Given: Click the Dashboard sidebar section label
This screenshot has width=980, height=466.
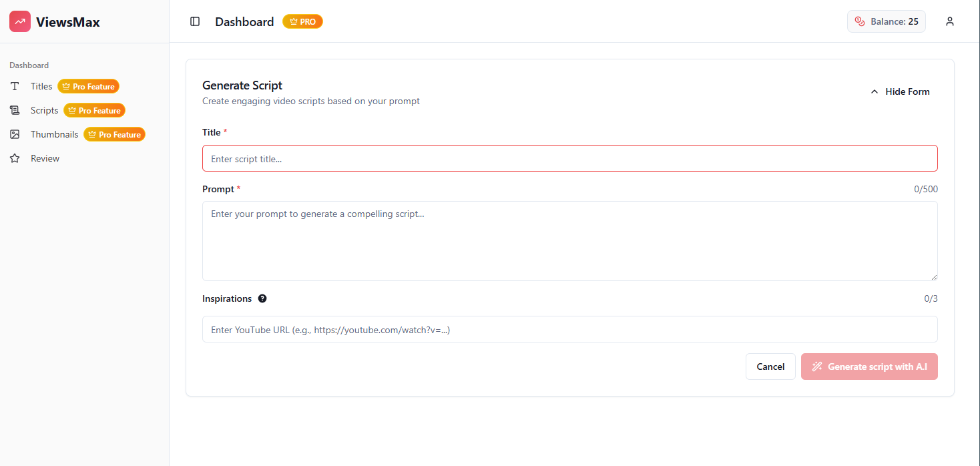Looking at the screenshot, I should 29,65.
